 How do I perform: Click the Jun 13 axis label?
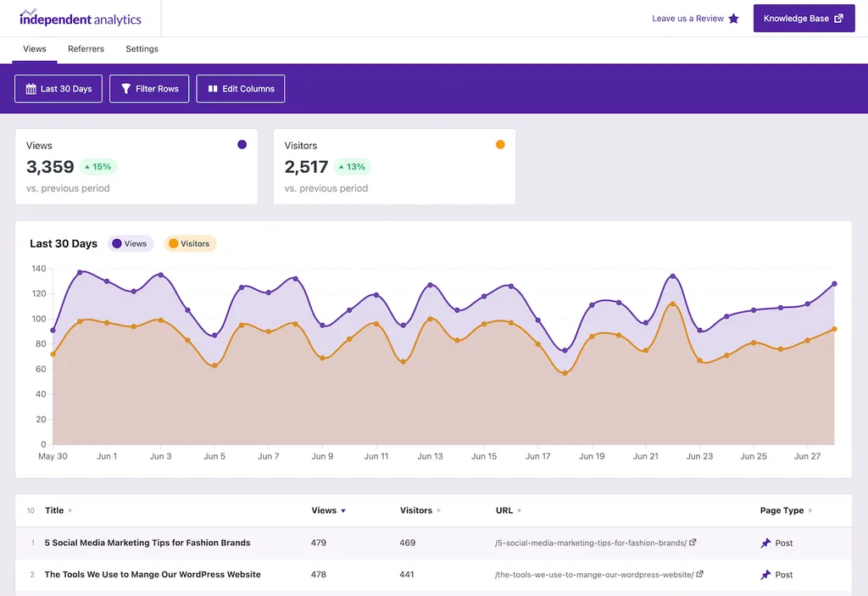click(430, 456)
